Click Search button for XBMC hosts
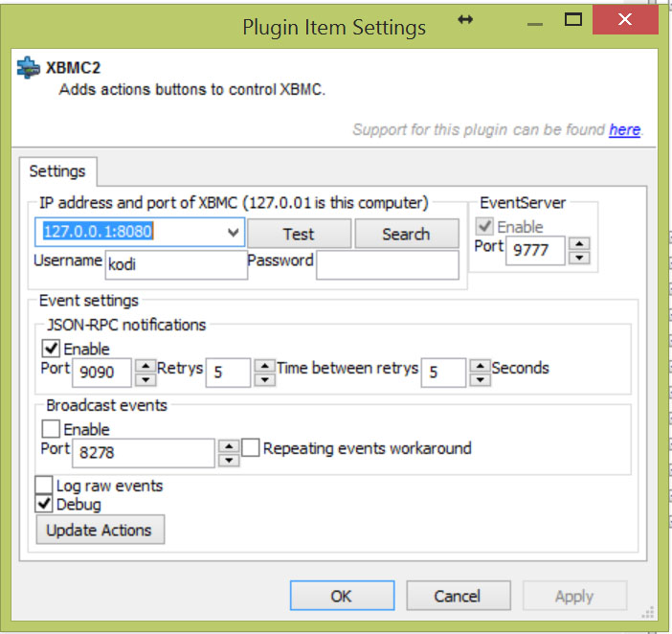This screenshot has height=634, width=672. (x=406, y=234)
